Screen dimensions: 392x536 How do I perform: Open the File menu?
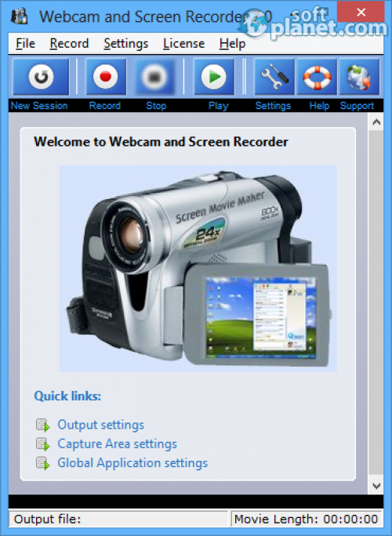tap(26, 44)
